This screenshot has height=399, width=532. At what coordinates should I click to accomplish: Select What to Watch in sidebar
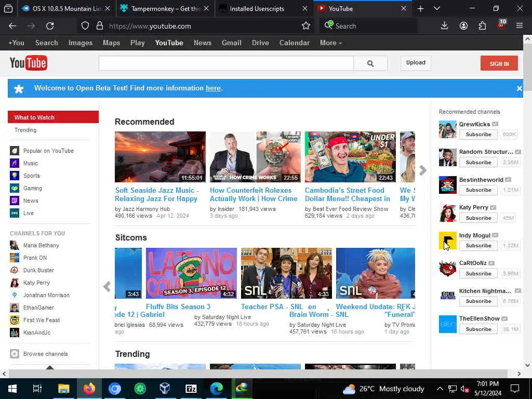pyautogui.click(x=54, y=117)
